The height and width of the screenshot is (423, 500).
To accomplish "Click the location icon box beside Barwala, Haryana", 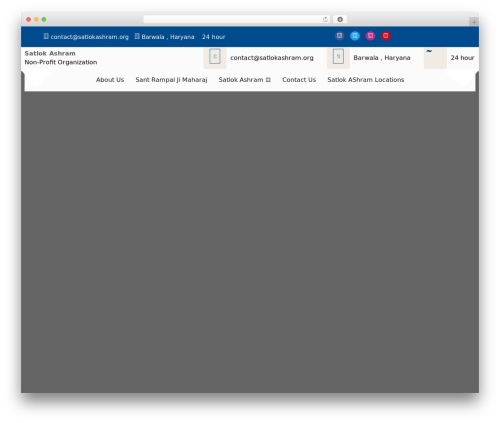I will [338, 57].
